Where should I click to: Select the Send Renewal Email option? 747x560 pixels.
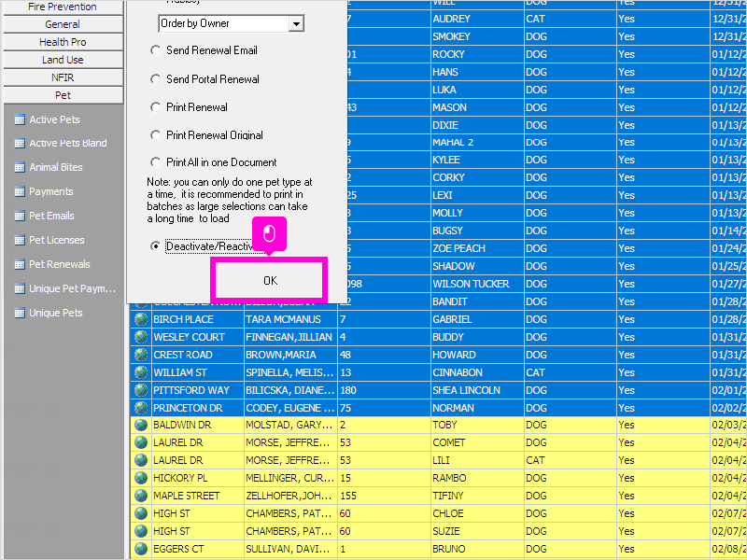tap(155, 50)
